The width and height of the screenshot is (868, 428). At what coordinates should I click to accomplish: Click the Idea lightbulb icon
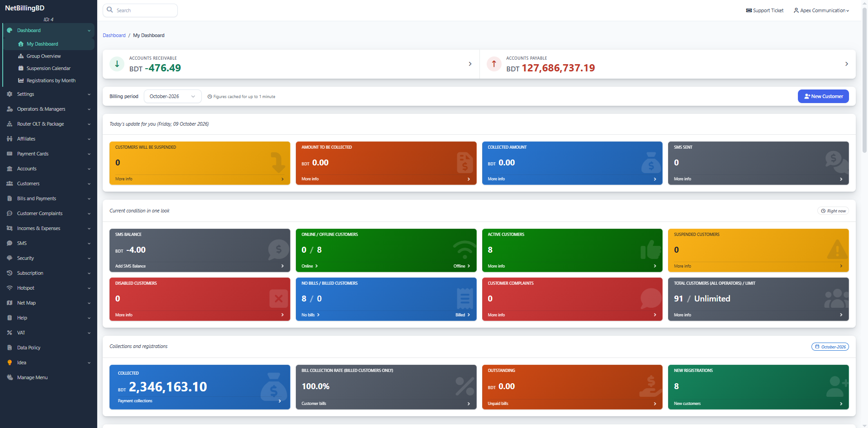pyautogui.click(x=9, y=362)
